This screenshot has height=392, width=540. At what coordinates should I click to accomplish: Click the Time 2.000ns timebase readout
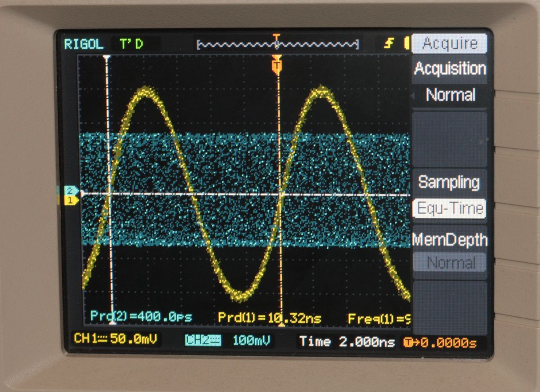tap(347, 341)
